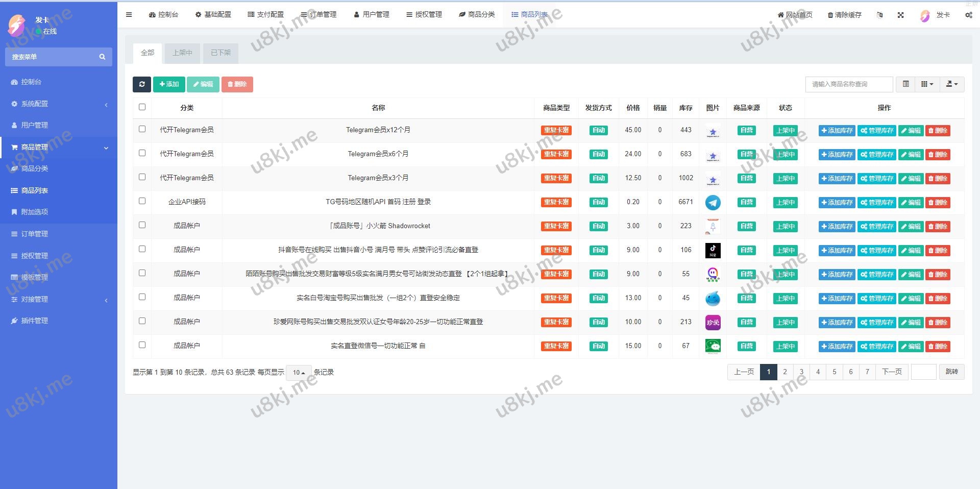Click the table view toggle icon

coord(905,84)
